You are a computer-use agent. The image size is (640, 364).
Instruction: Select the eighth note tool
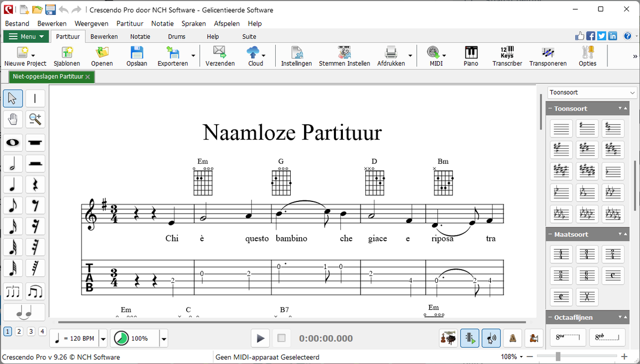13,205
